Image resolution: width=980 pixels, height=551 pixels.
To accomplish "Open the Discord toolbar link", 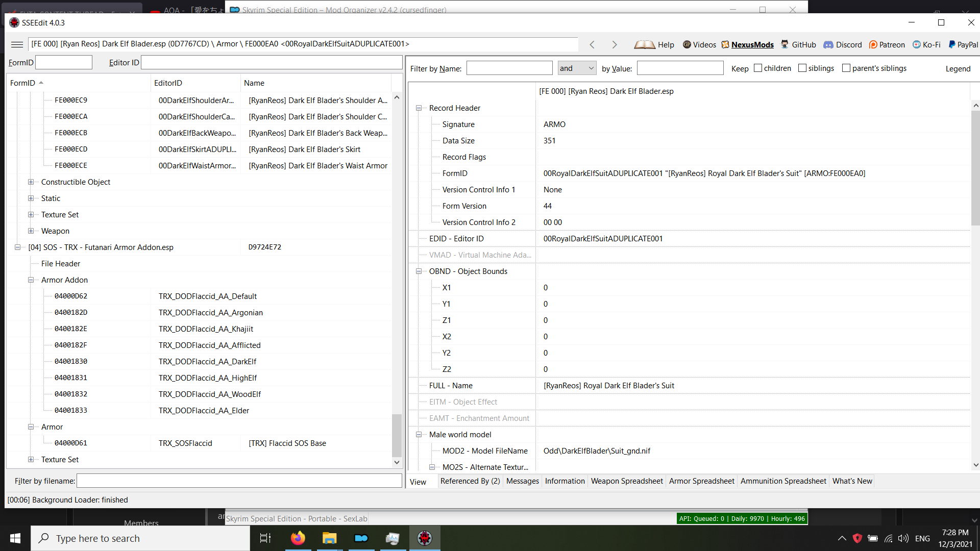I will click(x=843, y=44).
